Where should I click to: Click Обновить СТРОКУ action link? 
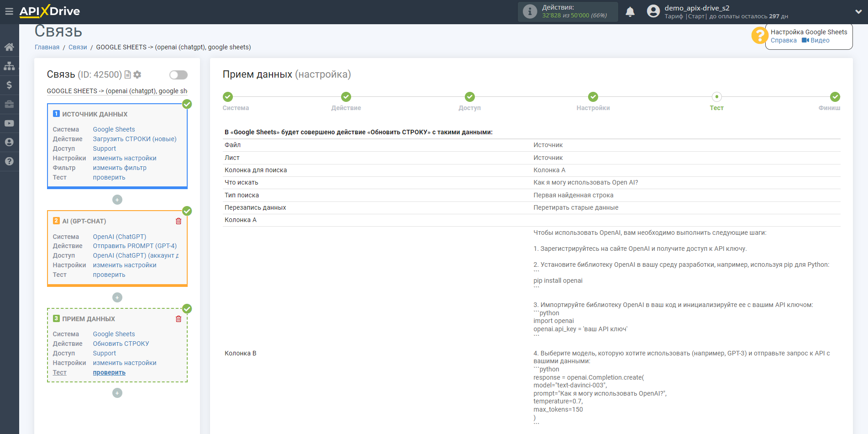[121, 344]
